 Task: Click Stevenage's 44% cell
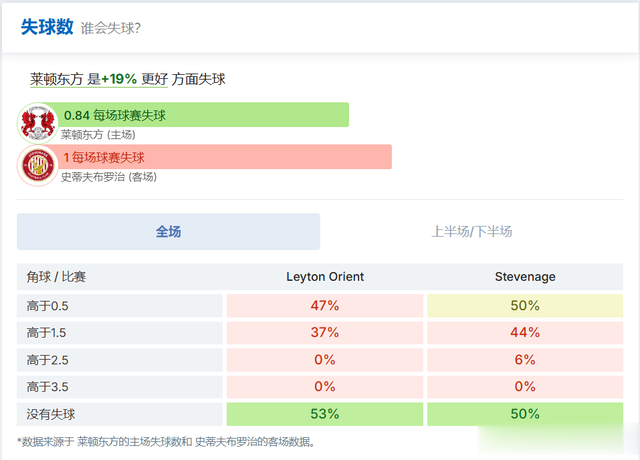525,332
